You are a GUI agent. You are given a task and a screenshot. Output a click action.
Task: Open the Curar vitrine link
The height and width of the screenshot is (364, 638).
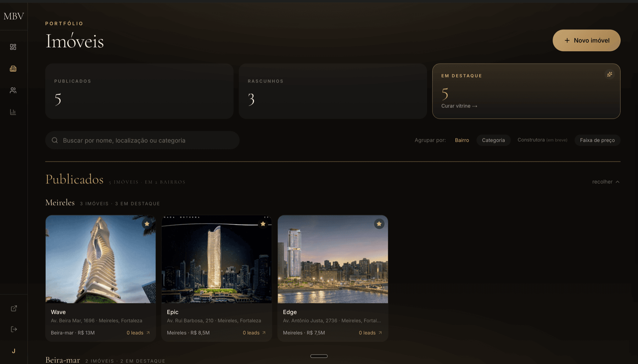[x=459, y=106]
